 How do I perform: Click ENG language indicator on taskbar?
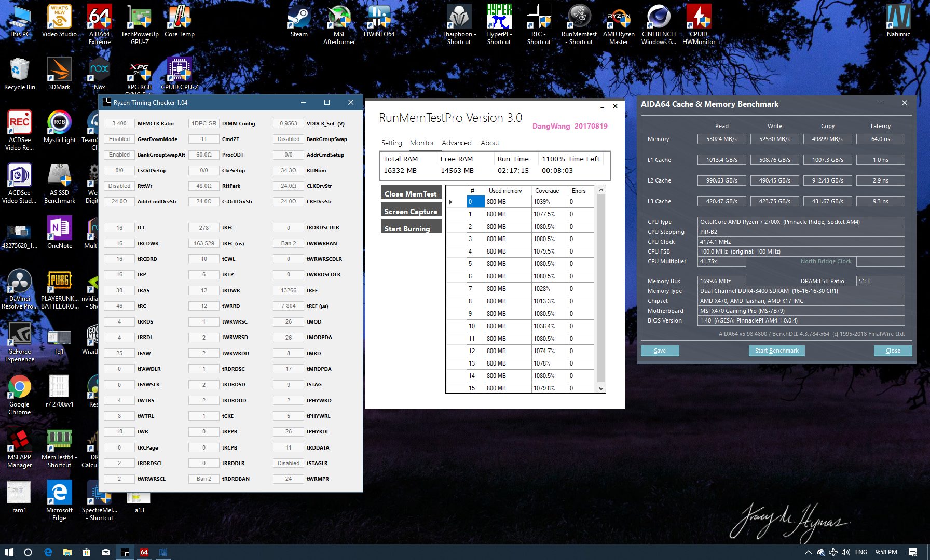pos(861,552)
